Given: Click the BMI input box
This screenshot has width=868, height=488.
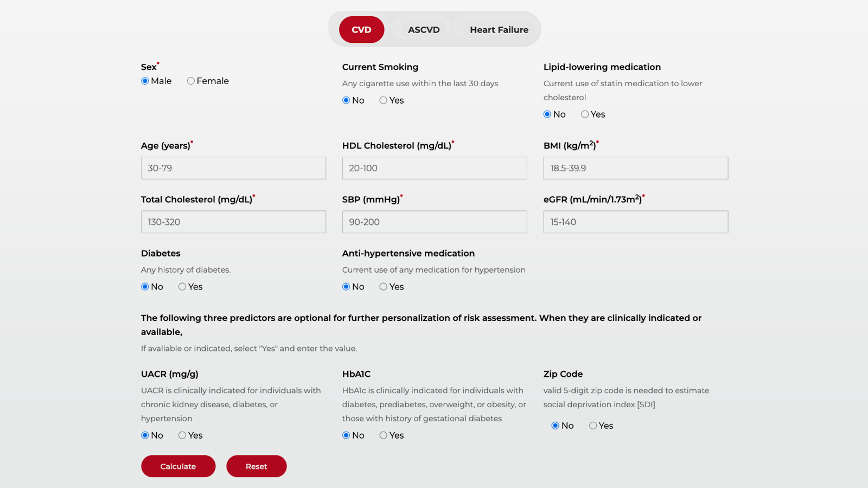Looking at the screenshot, I should tap(635, 168).
